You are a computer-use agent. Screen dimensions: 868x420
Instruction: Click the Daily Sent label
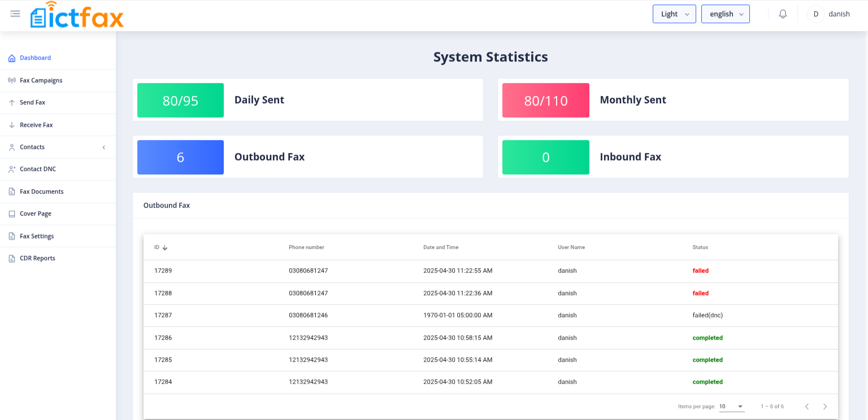pyautogui.click(x=259, y=100)
